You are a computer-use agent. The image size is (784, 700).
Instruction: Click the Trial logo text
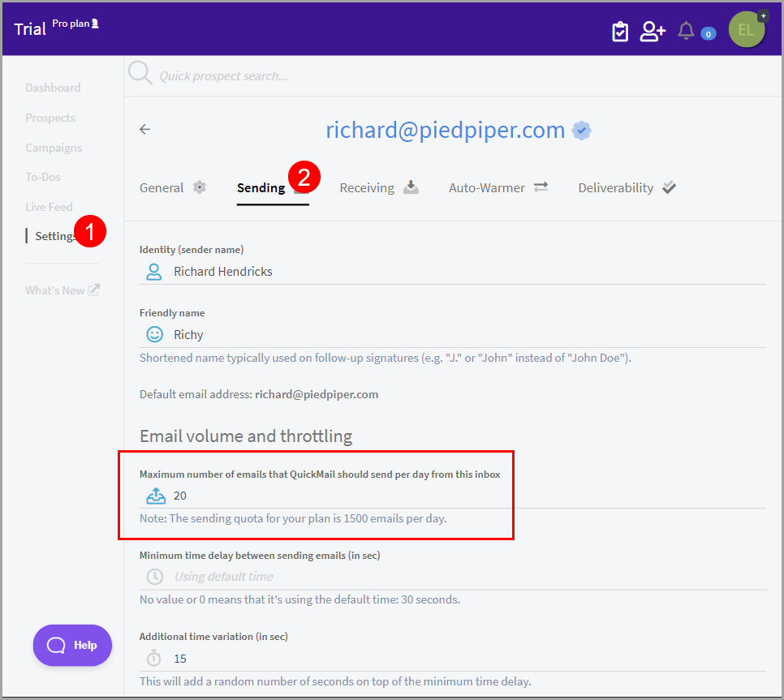30,29
